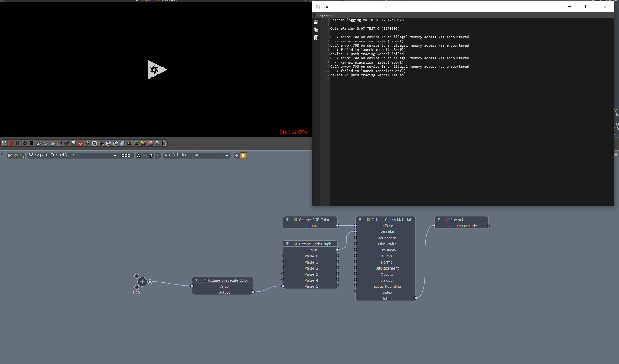The width and height of the screenshot is (619, 364).
Task: Click the pause render icon
Action: point(18,143)
